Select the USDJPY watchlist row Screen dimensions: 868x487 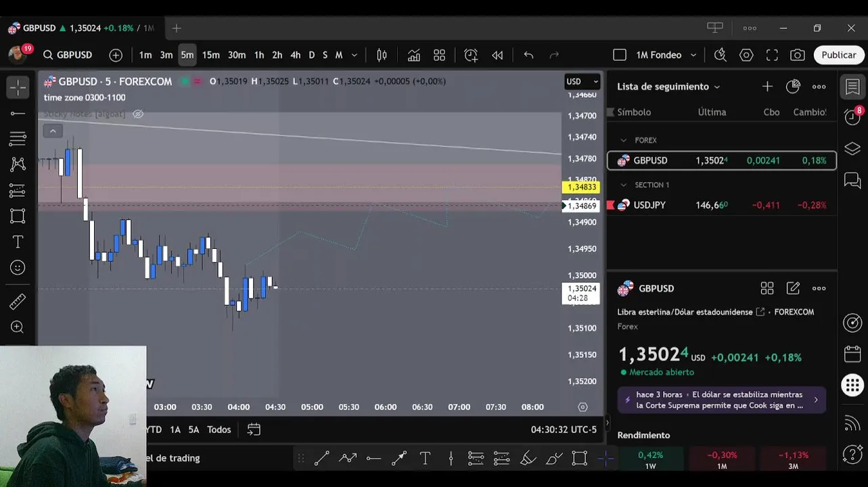click(x=722, y=205)
